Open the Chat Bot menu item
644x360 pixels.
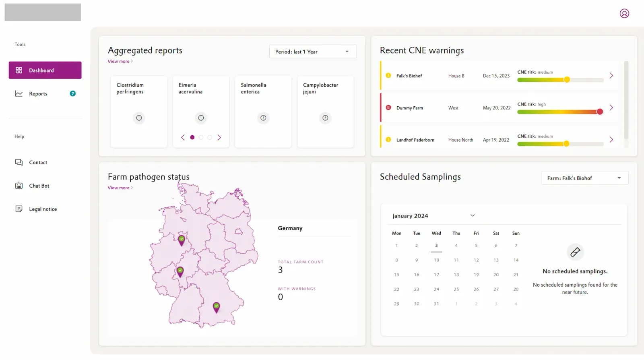(45, 186)
